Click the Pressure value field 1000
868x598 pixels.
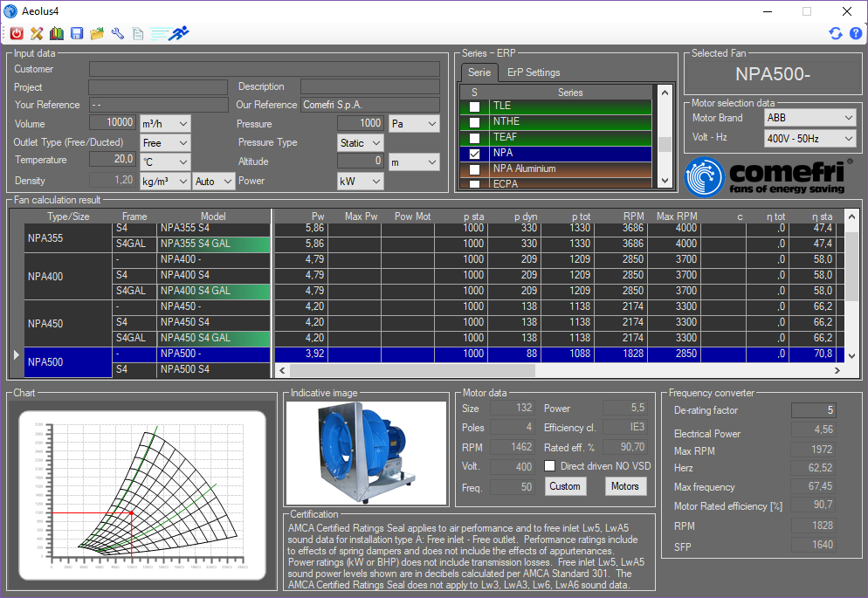point(361,123)
